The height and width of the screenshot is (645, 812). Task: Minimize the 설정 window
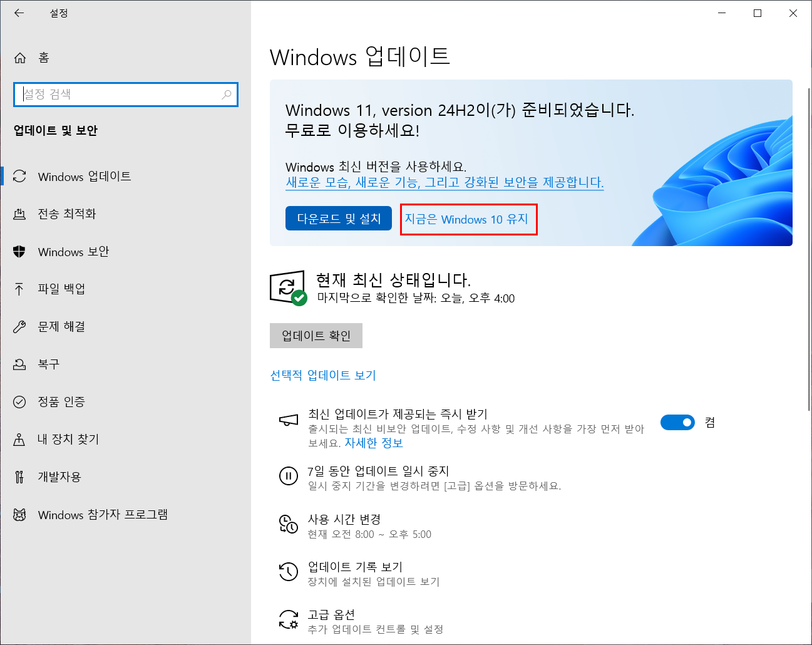(x=722, y=13)
